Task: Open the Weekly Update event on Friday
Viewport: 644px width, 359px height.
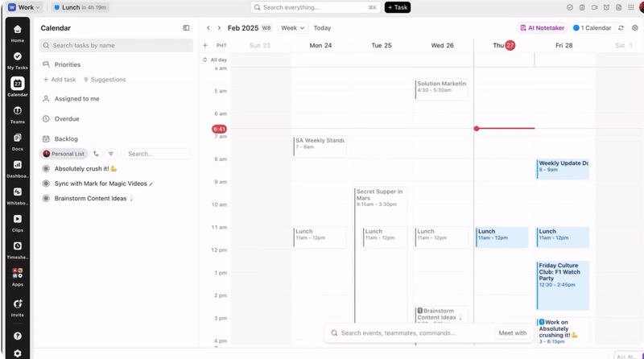Action: [563, 169]
